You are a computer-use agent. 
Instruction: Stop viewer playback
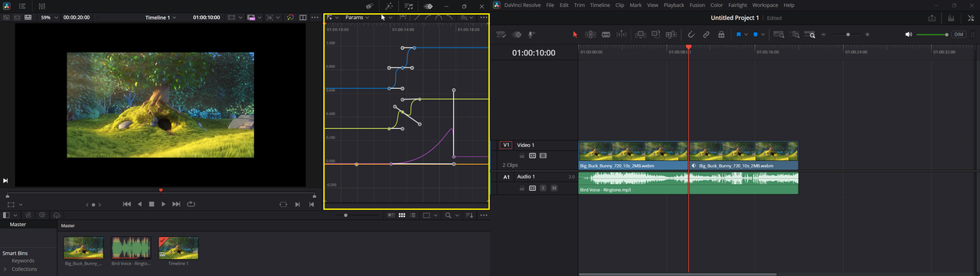point(152,204)
